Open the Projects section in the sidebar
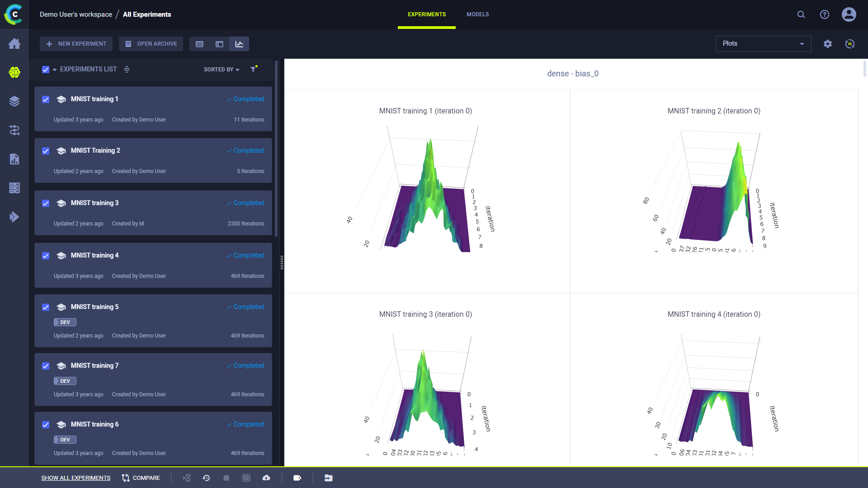The image size is (868, 488). [14, 72]
